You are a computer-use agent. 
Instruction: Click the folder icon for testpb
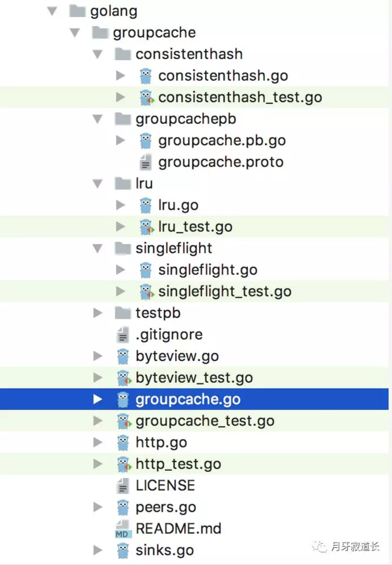click(123, 313)
